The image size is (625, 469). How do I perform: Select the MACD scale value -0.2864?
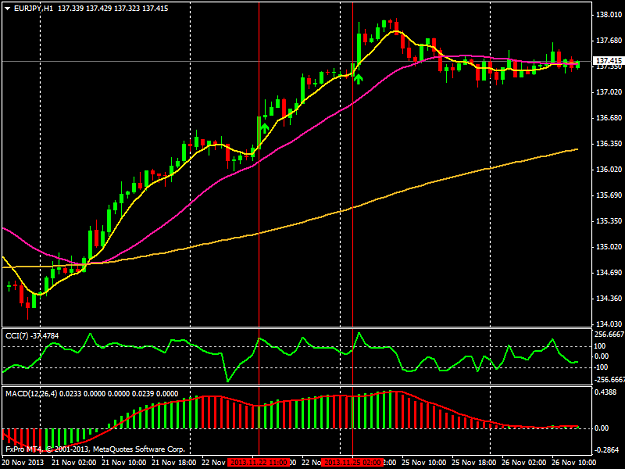pos(607,450)
